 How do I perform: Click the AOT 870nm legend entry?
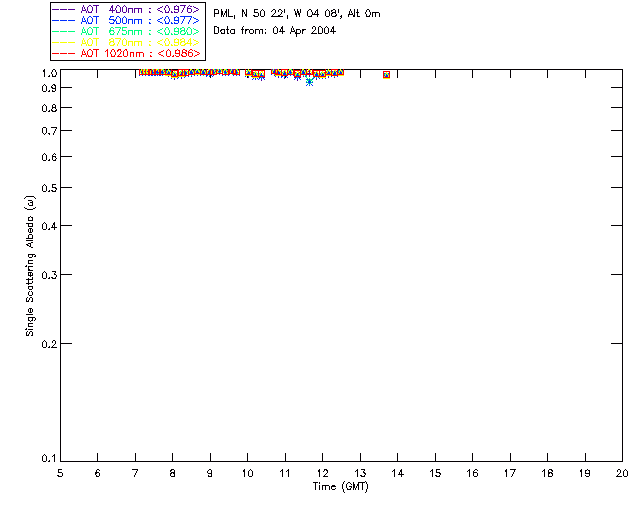coord(126,42)
